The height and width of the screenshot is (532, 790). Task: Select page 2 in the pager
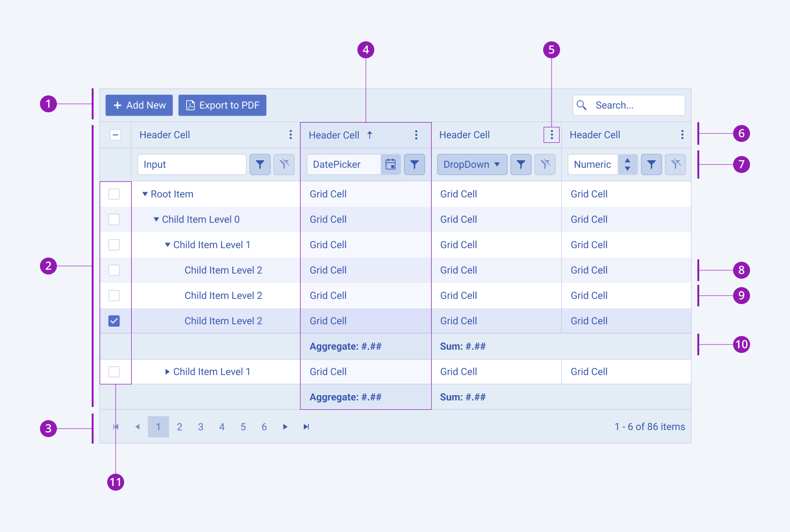point(180,427)
